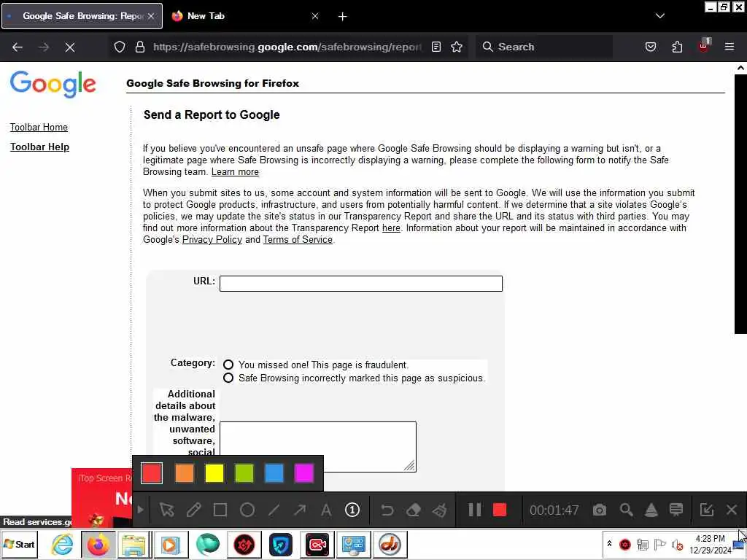Pick the blue annotation color

[274, 473]
